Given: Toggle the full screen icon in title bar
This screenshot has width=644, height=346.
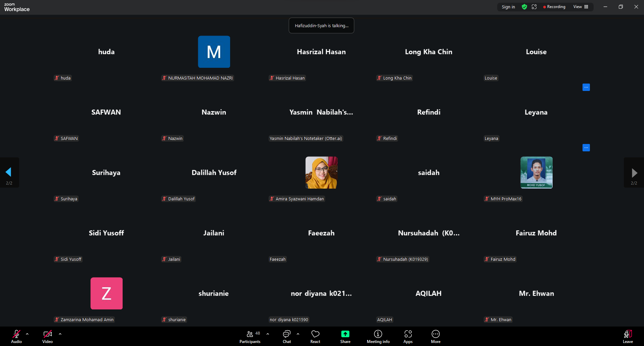Looking at the screenshot, I should click(x=534, y=7).
